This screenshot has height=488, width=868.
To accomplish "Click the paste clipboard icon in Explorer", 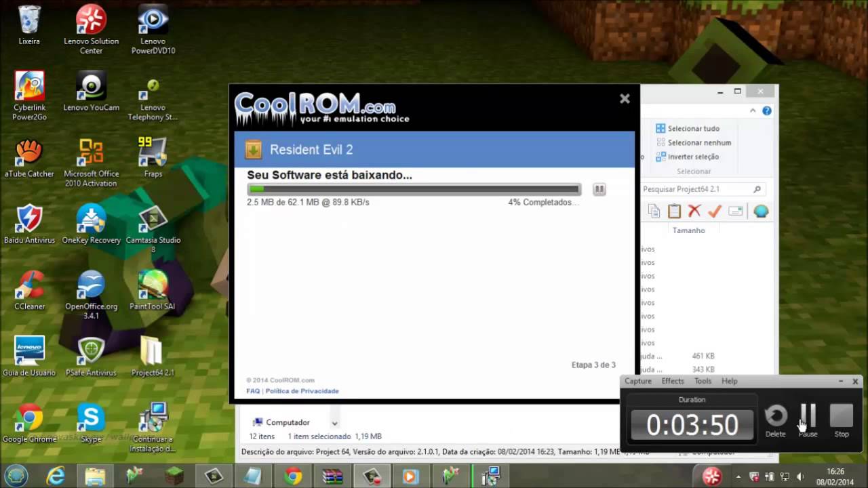I will pos(674,211).
